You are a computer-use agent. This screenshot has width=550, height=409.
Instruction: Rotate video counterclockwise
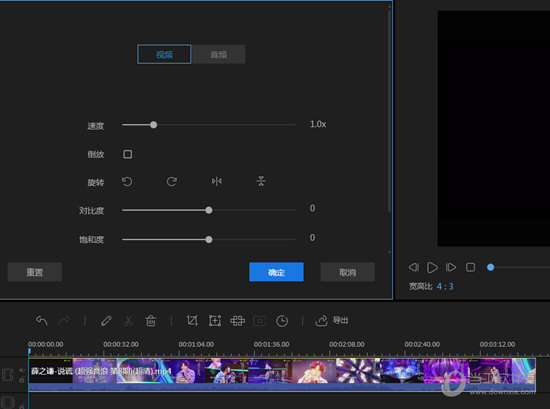(x=127, y=182)
